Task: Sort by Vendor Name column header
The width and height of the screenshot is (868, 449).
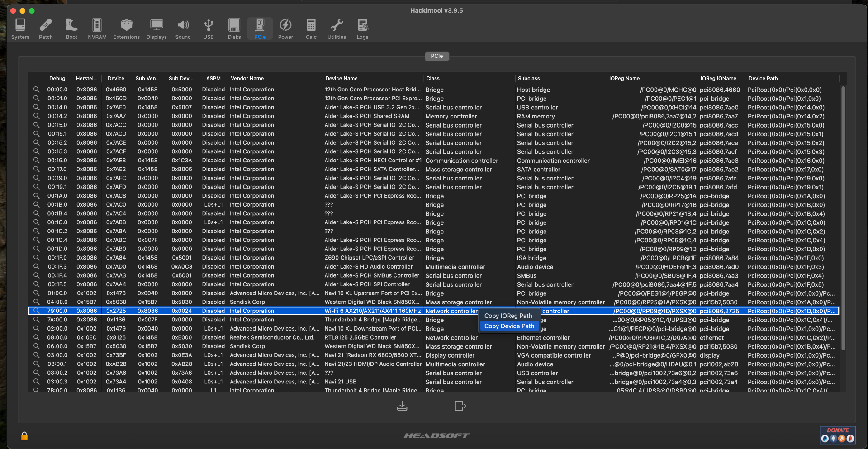Action: click(247, 78)
